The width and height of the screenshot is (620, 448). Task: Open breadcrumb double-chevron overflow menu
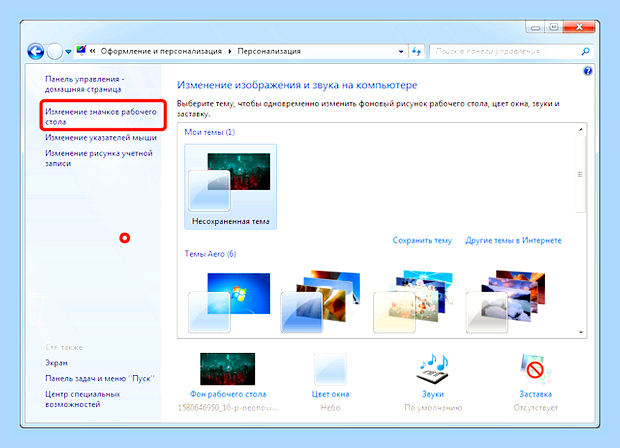coord(93,51)
